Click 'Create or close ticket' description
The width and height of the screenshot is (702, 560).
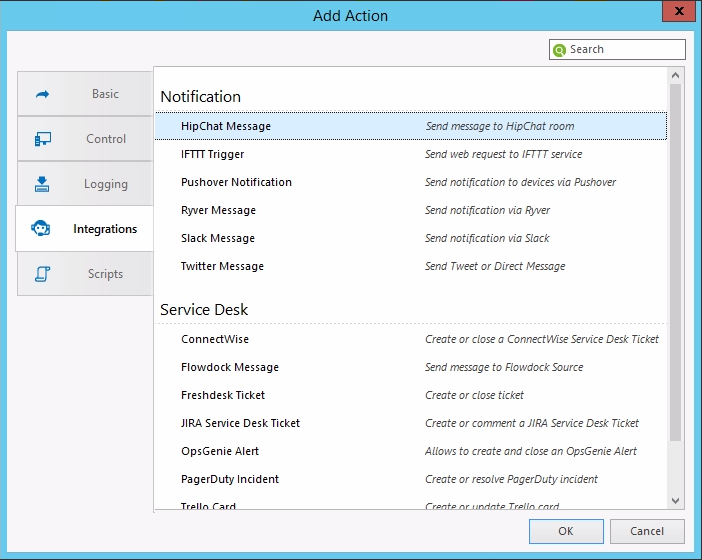[x=474, y=395]
